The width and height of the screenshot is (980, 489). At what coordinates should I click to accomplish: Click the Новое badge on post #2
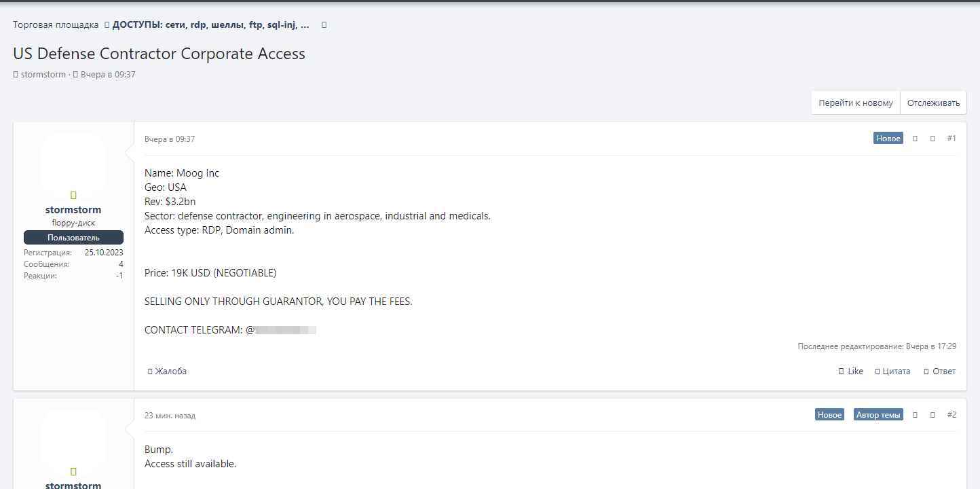pyautogui.click(x=829, y=414)
